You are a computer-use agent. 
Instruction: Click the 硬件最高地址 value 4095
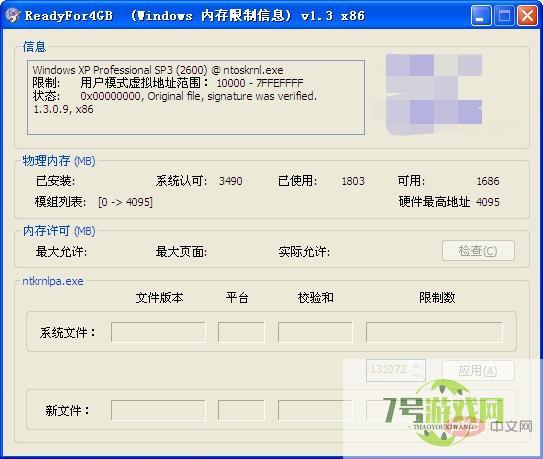pyautogui.click(x=488, y=202)
